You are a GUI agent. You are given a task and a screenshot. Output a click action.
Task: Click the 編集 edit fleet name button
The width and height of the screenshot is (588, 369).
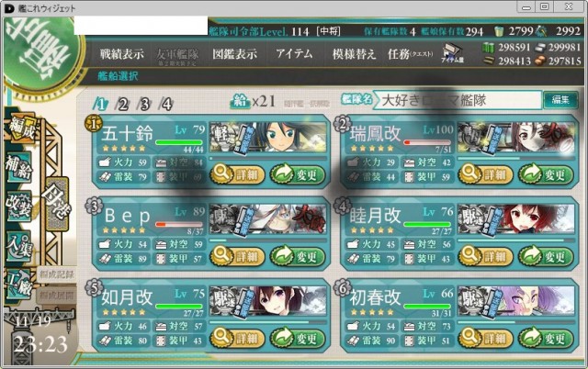[560, 100]
